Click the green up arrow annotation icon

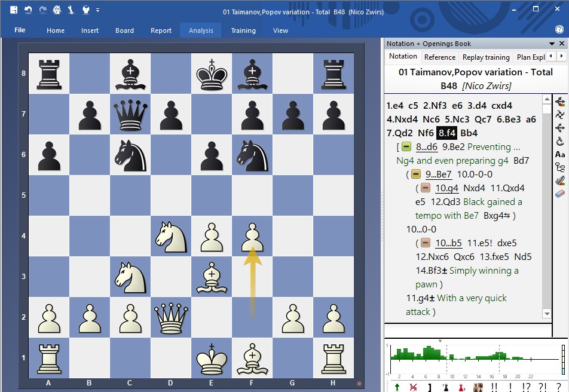click(396, 386)
